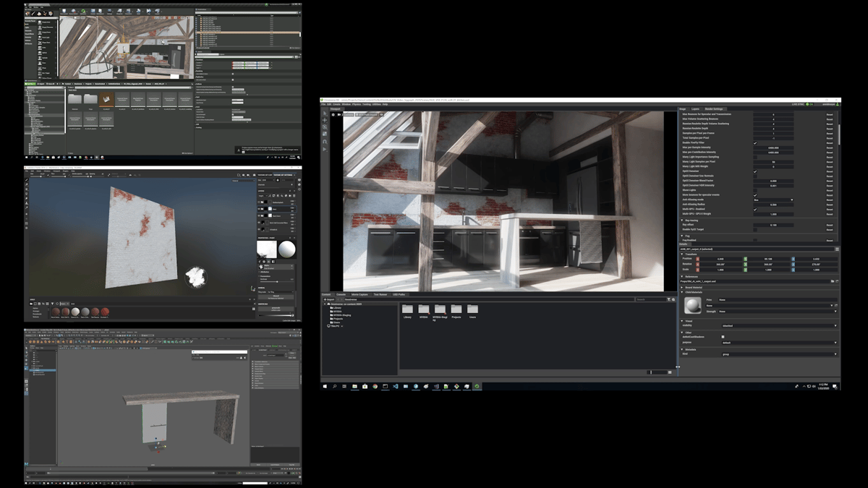Disable the Multi-GPU Enabled checkbox

tap(755, 210)
